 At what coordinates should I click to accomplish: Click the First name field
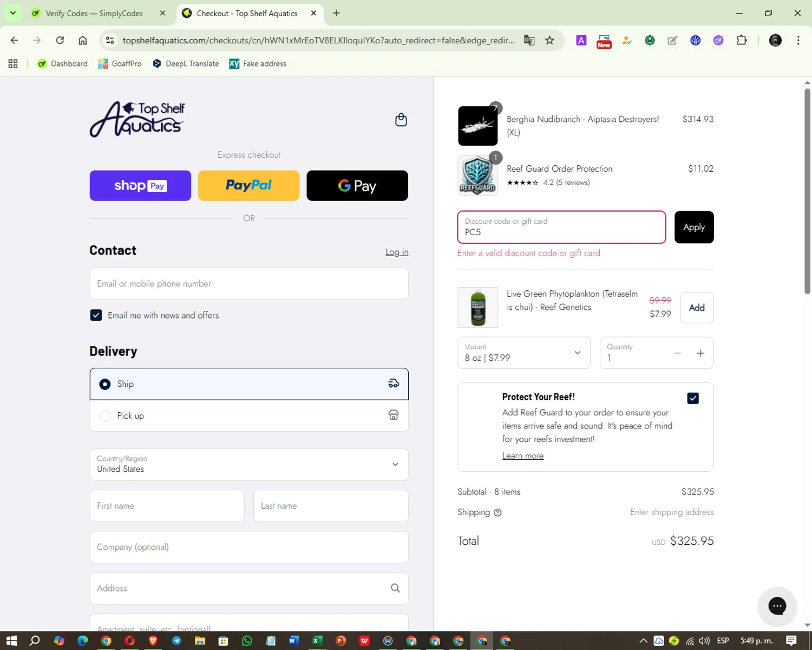(x=167, y=506)
